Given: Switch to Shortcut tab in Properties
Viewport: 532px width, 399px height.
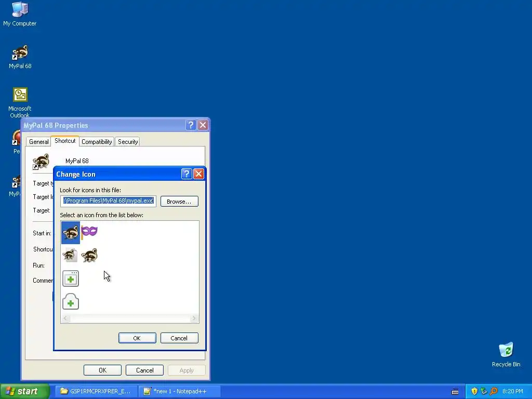Looking at the screenshot, I should (x=65, y=141).
